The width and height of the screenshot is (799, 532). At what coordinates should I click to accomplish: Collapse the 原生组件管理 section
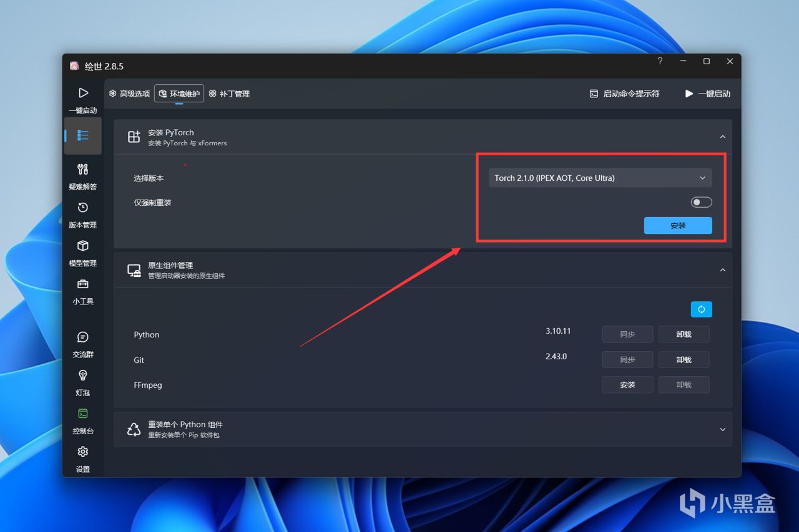(x=722, y=270)
